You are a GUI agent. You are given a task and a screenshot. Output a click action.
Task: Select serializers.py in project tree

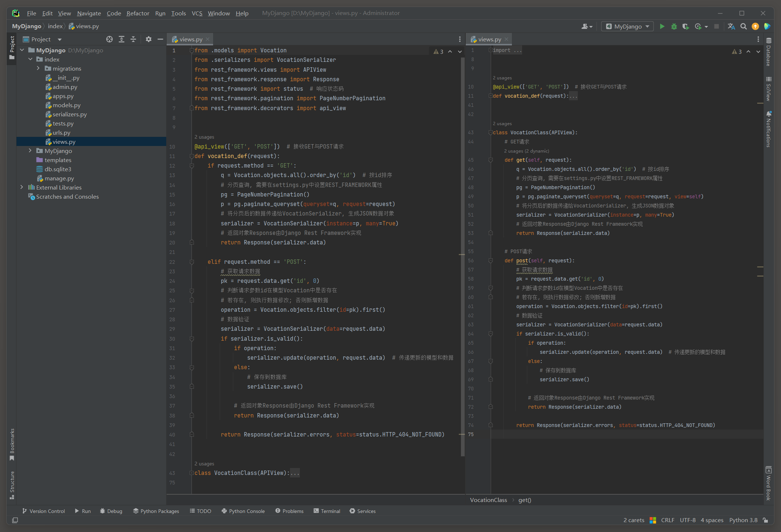point(70,114)
